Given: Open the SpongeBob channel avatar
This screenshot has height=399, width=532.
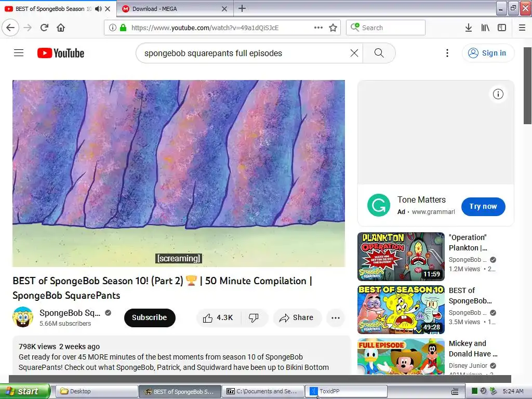Looking at the screenshot, I should tap(23, 317).
